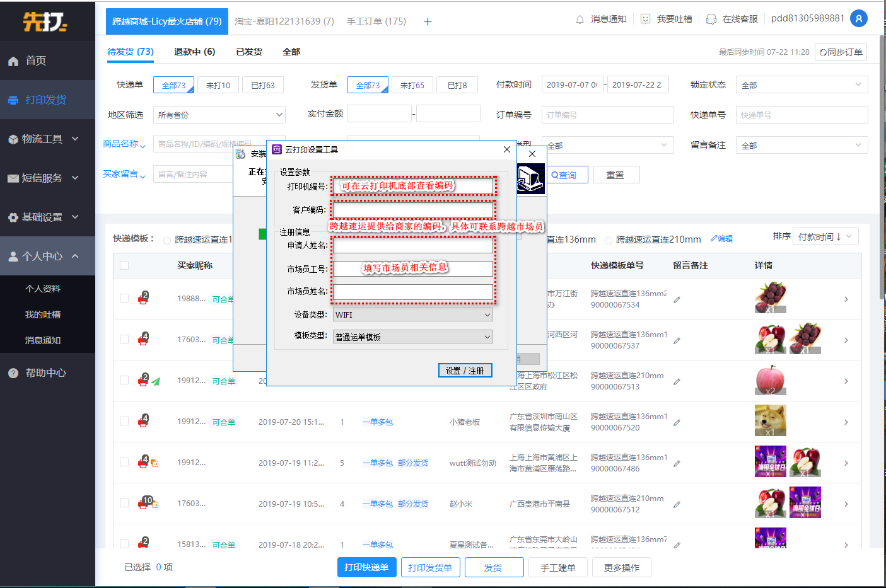Screen dimensions: 886x588
Task: Click the user avatar icon
Action: (858, 19)
